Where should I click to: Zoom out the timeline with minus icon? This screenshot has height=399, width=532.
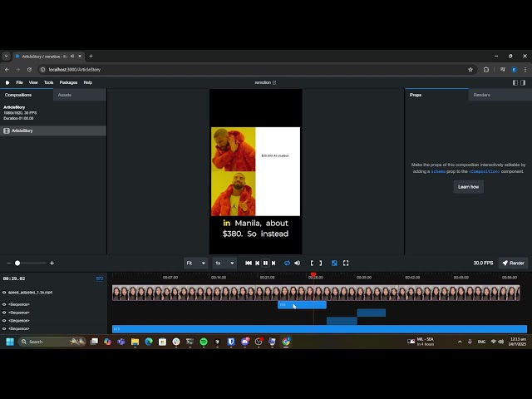pos(9,263)
